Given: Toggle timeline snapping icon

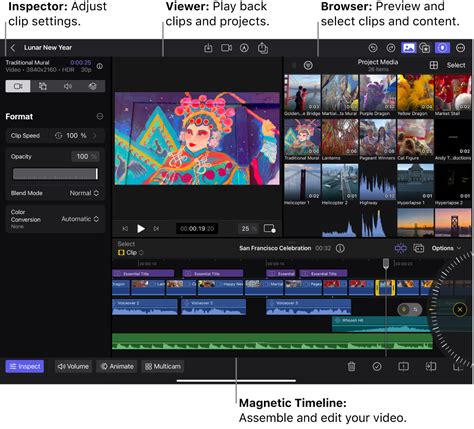Looking at the screenshot, I should (x=401, y=248).
